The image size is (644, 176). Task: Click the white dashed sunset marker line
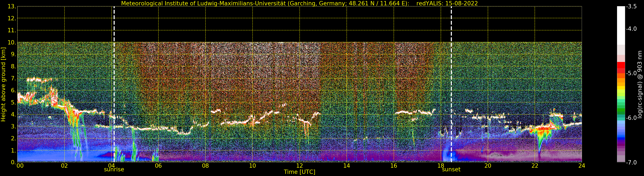[451, 84]
